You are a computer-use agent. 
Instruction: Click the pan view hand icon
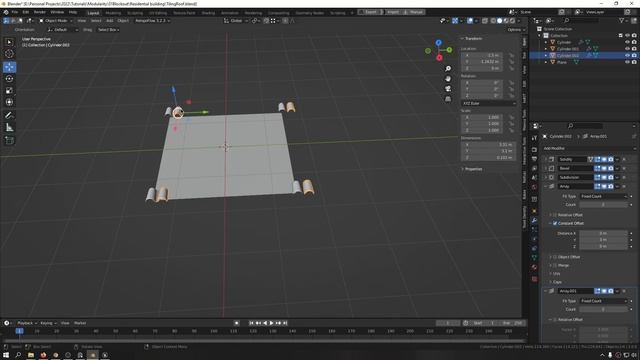point(448,79)
